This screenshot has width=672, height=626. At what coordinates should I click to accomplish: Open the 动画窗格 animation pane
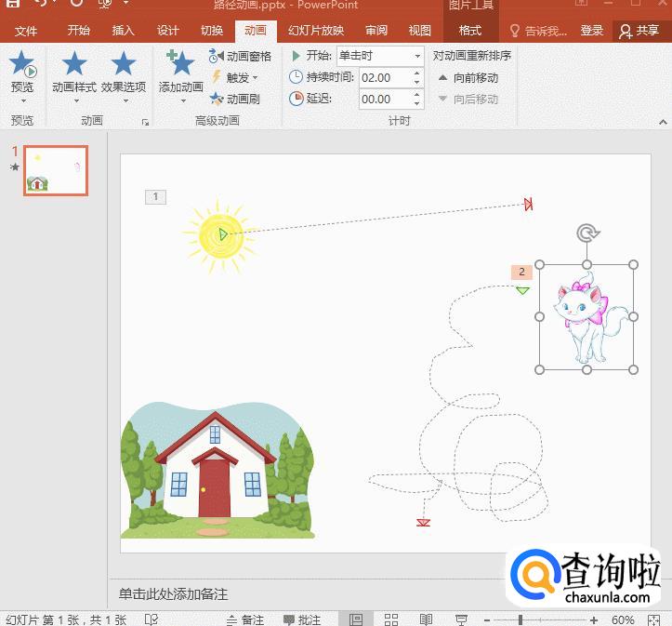pos(241,56)
